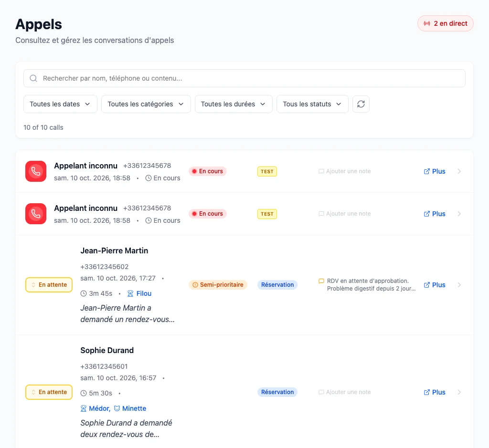Click external link icon in Sophie Durand's row
This screenshot has width=489, height=448.
(x=426, y=392)
